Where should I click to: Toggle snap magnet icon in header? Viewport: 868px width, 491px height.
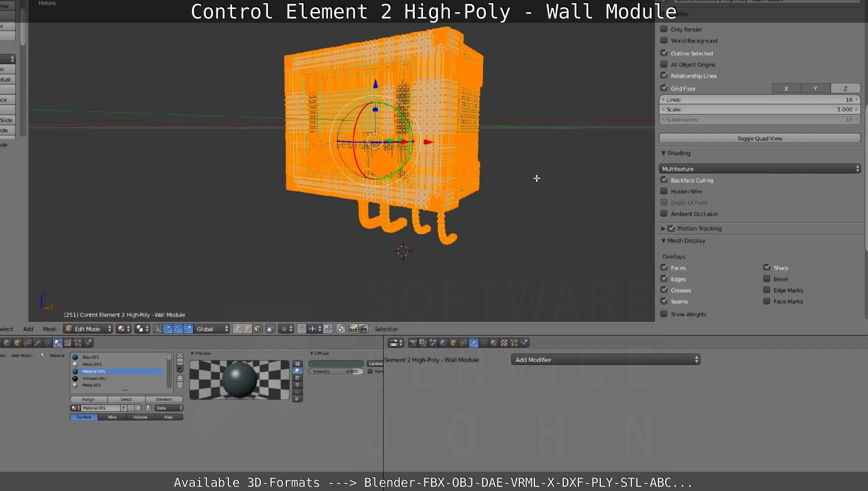[302, 329]
